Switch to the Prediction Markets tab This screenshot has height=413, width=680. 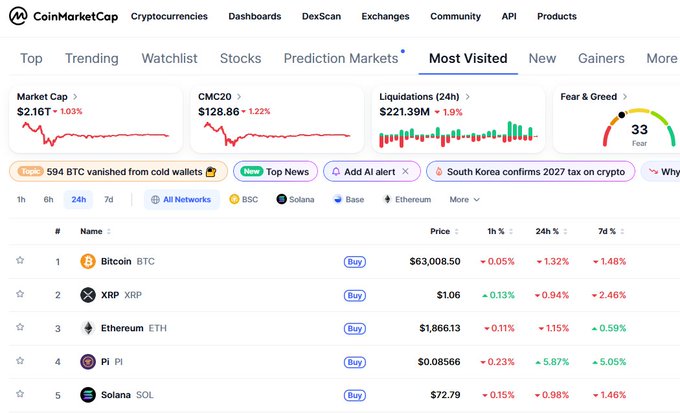pos(341,58)
